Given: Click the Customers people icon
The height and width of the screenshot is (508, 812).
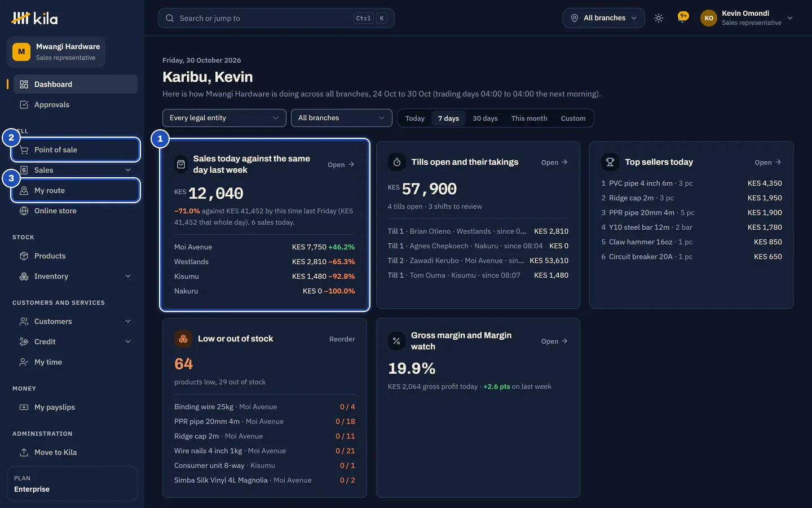Looking at the screenshot, I should pos(24,321).
